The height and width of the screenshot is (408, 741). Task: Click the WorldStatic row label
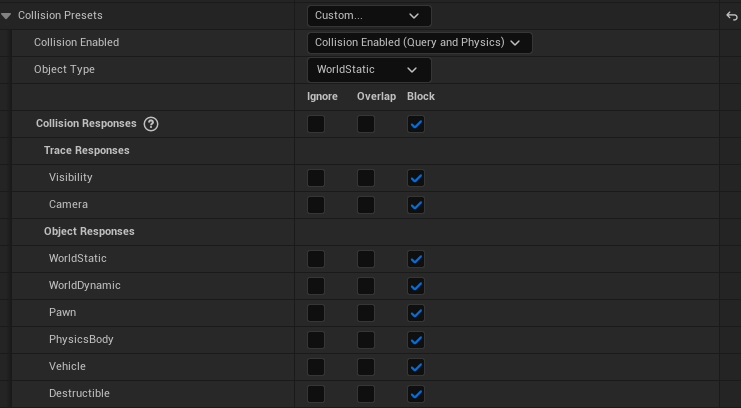click(x=78, y=258)
